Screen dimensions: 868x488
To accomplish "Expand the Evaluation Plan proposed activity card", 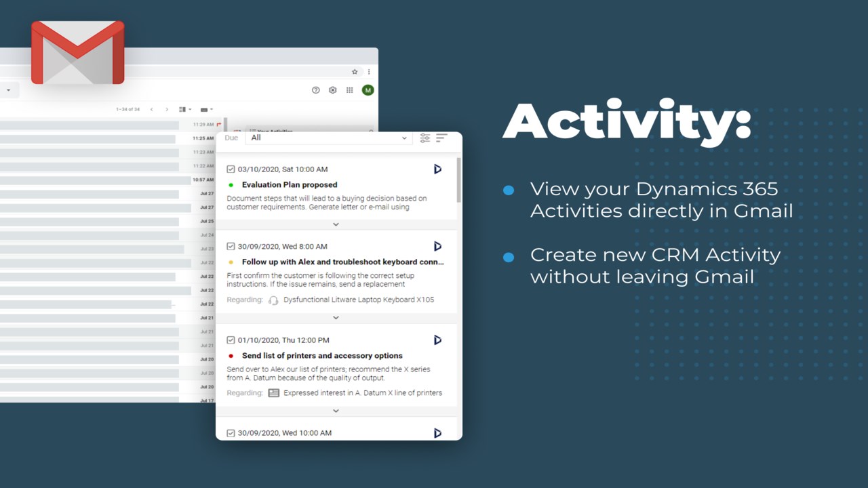I will (x=336, y=224).
